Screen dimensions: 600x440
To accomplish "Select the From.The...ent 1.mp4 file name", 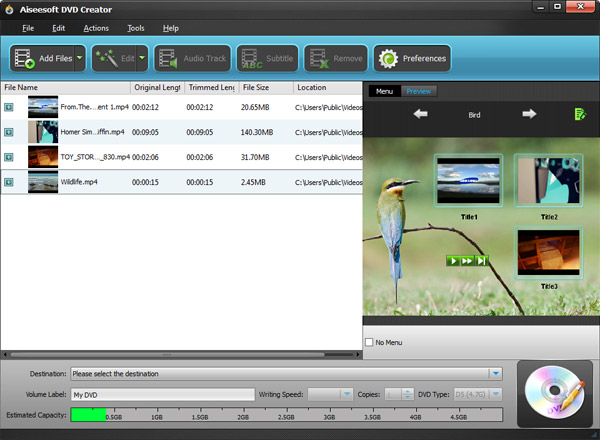I will tap(95, 107).
